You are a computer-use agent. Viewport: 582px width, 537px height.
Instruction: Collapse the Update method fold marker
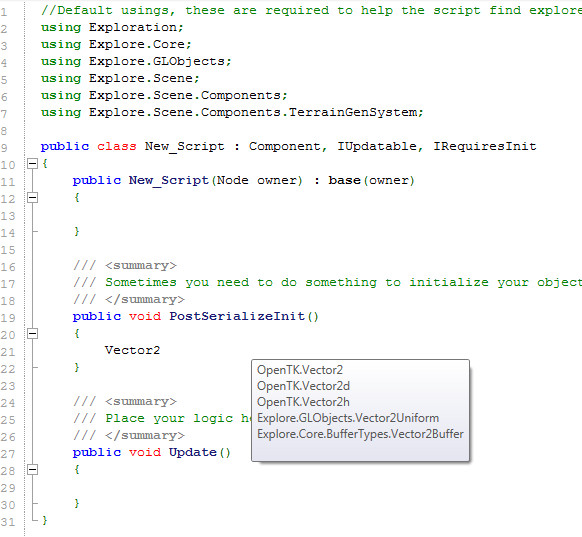(33, 470)
